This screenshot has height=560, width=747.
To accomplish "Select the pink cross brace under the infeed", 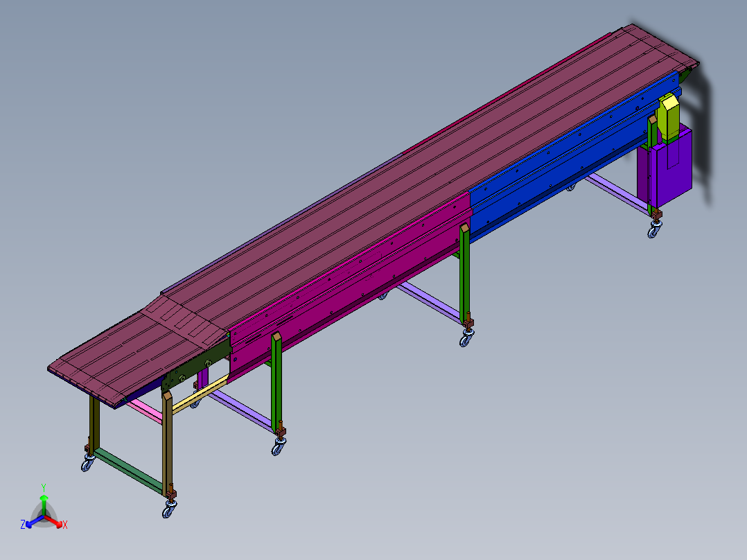I will click(145, 410).
